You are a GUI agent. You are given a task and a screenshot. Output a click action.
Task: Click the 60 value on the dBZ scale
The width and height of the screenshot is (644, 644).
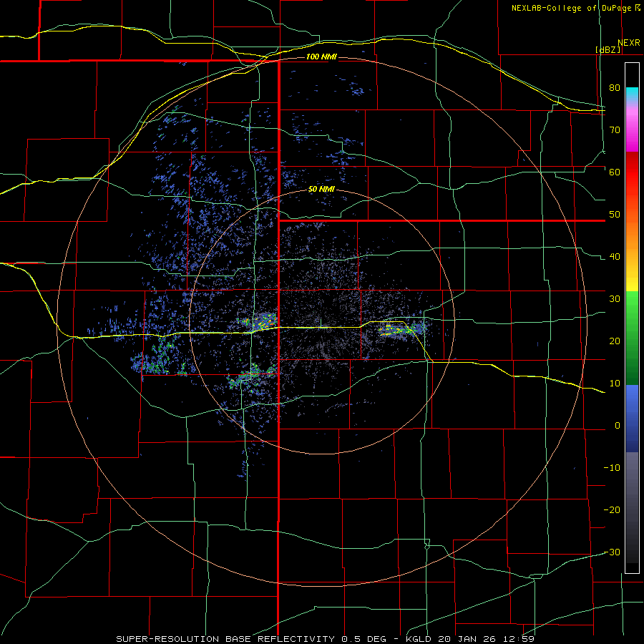tap(615, 172)
